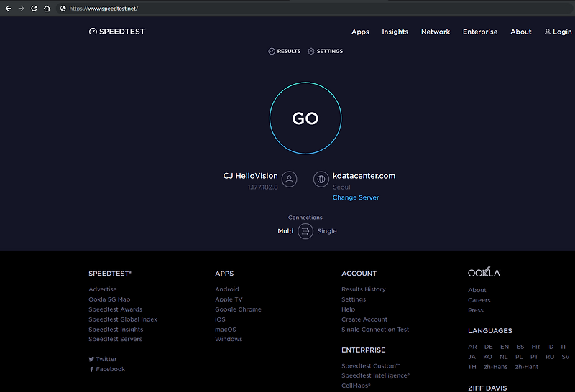
Task: Switch language to zh-Hans
Action: pos(496,367)
